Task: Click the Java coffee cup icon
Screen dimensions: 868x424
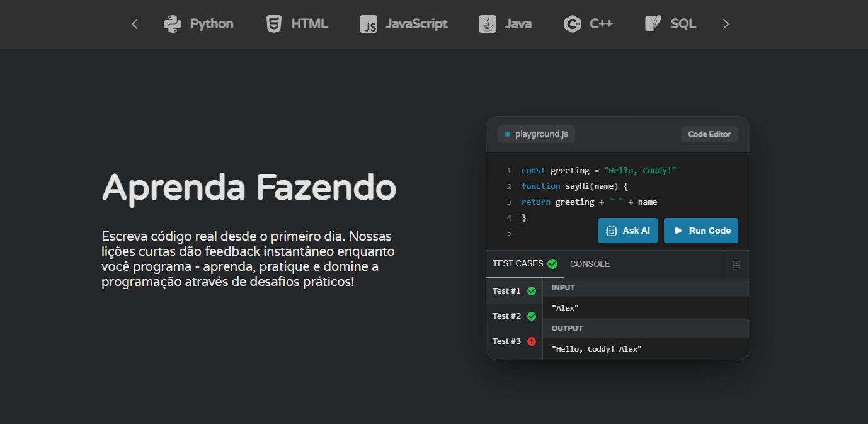Action: coord(487,24)
